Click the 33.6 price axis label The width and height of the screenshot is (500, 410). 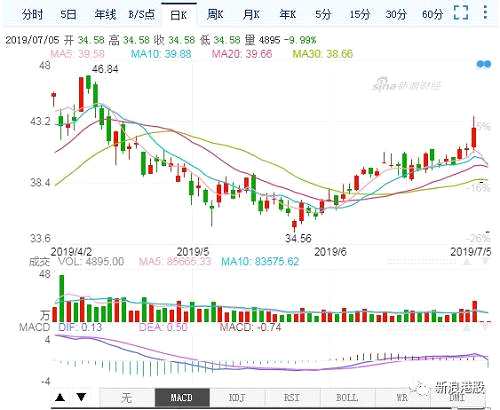pyautogui.click(x=41, y=238)
